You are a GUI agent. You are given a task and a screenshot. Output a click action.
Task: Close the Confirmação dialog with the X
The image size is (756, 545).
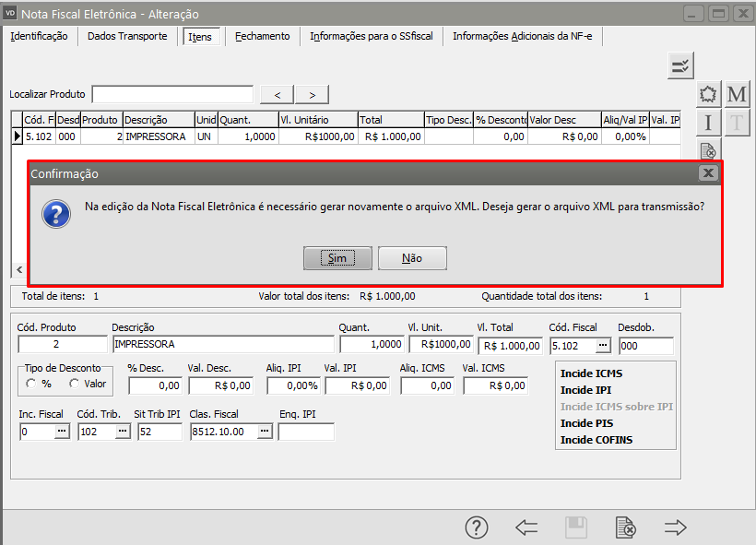tap(708, 172)
